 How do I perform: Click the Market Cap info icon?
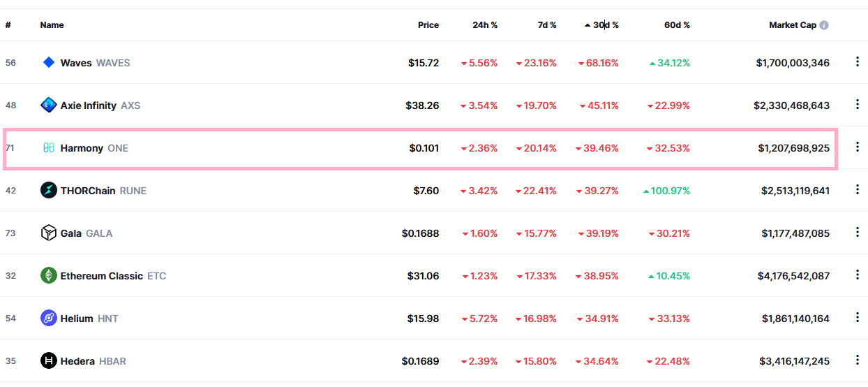coord(824,25)
